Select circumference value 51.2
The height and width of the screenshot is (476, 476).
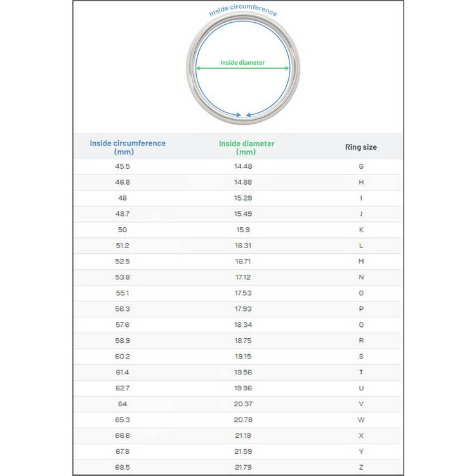pyautogui.click(x=122, y=245)
